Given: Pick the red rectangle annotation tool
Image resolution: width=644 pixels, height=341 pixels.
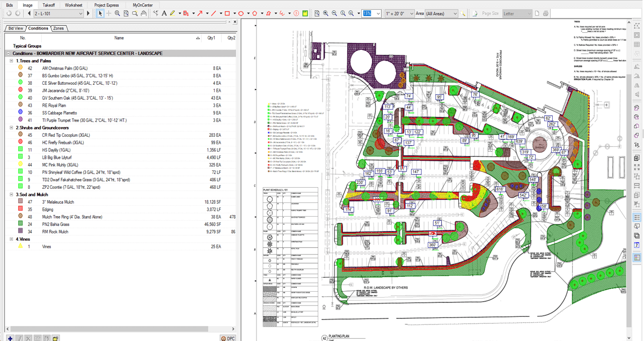Looking at the screenshot, I should (227, 13).
